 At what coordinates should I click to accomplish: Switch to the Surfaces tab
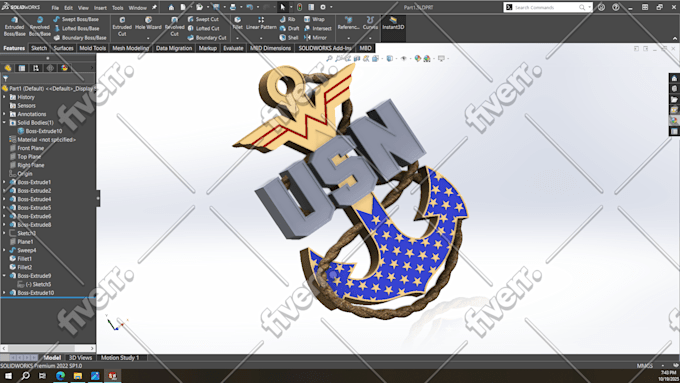(x=63, y=48)
